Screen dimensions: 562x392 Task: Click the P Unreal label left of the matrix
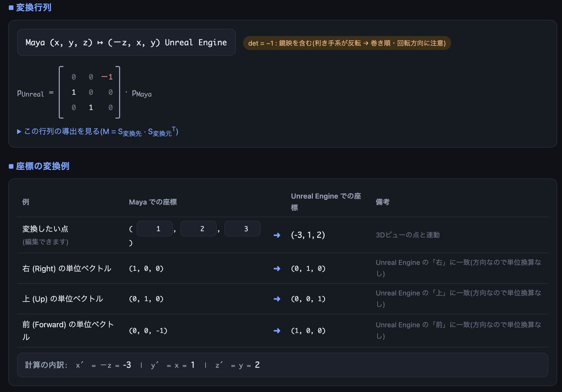(x=30, y=93)
